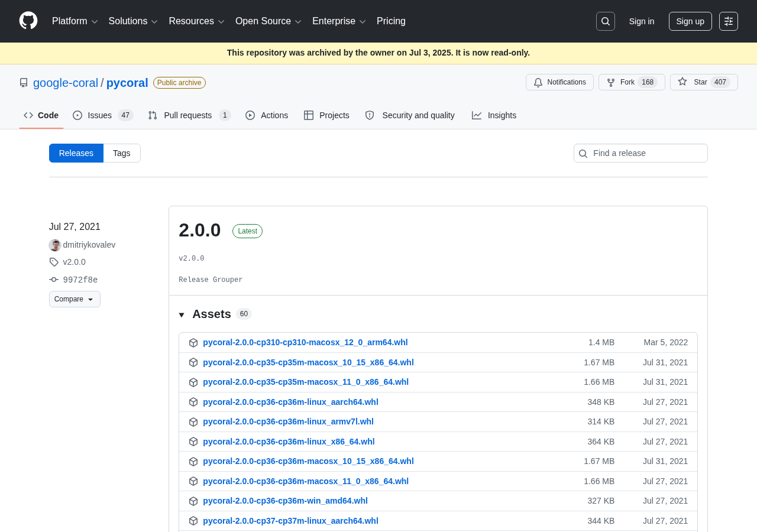Viewport: 757px width, 532px height.
Task: Open the appearance settings icon beside Sign up
Action: pos(729,21)
